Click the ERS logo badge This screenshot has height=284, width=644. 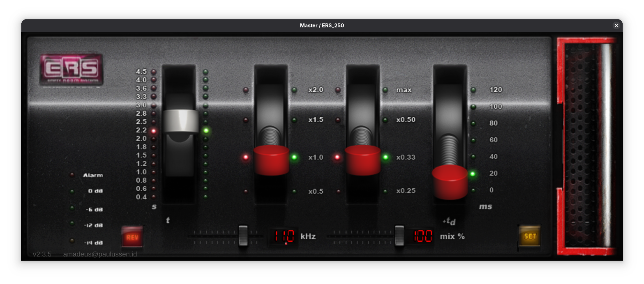click(x=71, y=69)
